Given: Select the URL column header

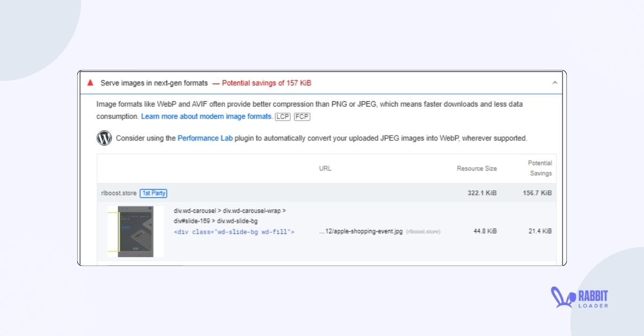Looking at the screenshot, I should [x=325, y=168].
